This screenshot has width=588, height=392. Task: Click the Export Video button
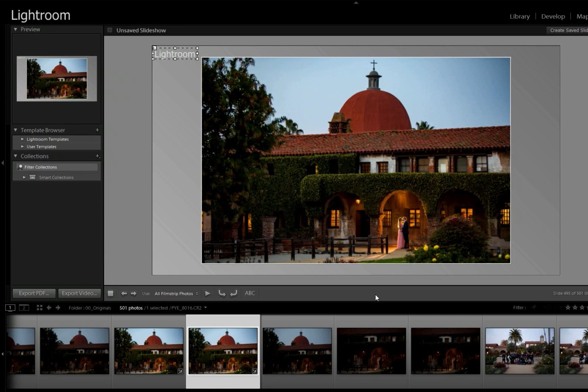point(79,293)
